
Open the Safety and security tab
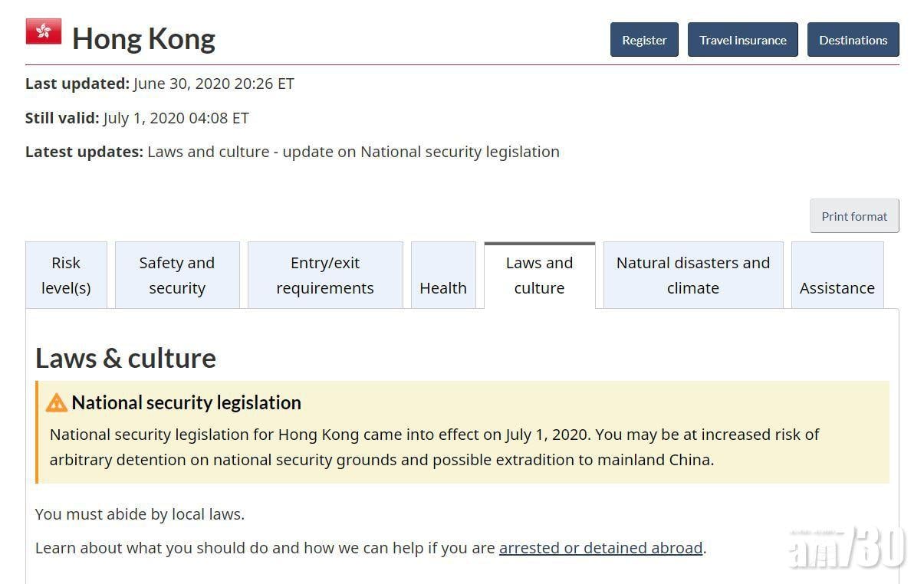177,275
